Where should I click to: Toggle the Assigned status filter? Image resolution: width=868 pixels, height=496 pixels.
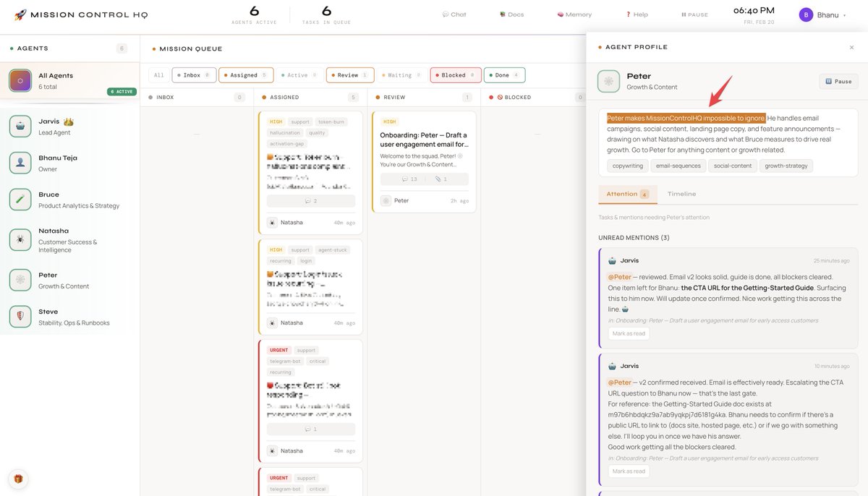pyautogui.click(x=246, y=75)
